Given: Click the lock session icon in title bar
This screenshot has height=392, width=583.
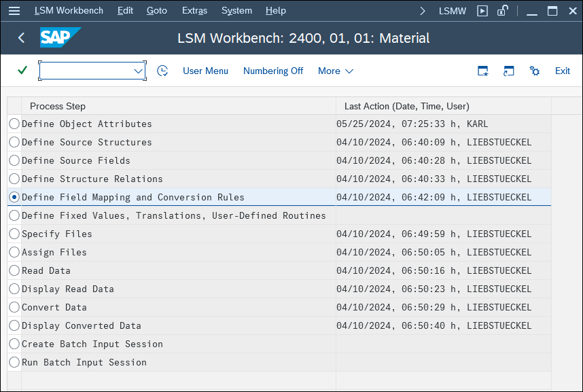Looking at the screenshot, I should (503, 11).
